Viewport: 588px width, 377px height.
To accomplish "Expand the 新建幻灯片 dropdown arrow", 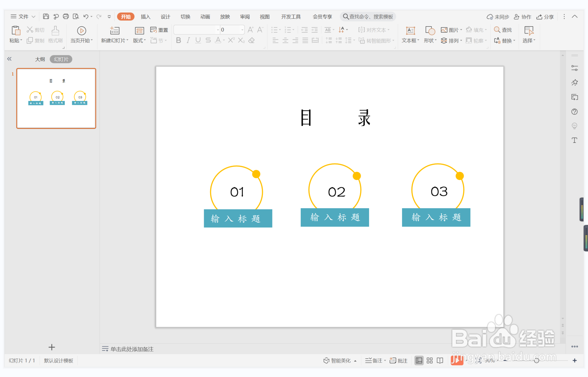I will point(127,40).
